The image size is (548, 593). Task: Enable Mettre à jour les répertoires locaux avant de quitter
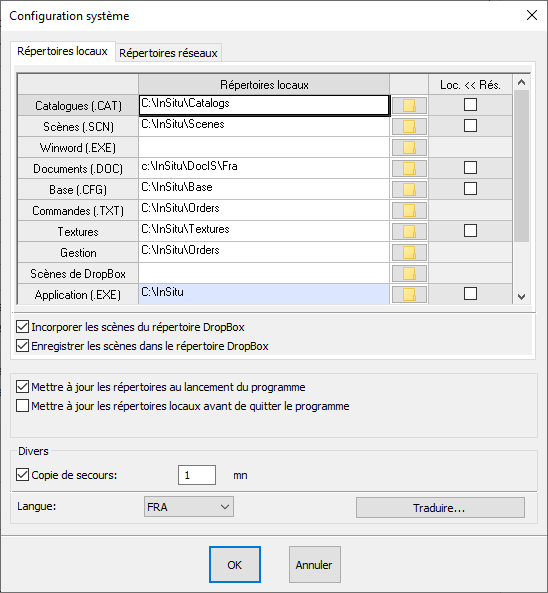click(x=22, y=406)
